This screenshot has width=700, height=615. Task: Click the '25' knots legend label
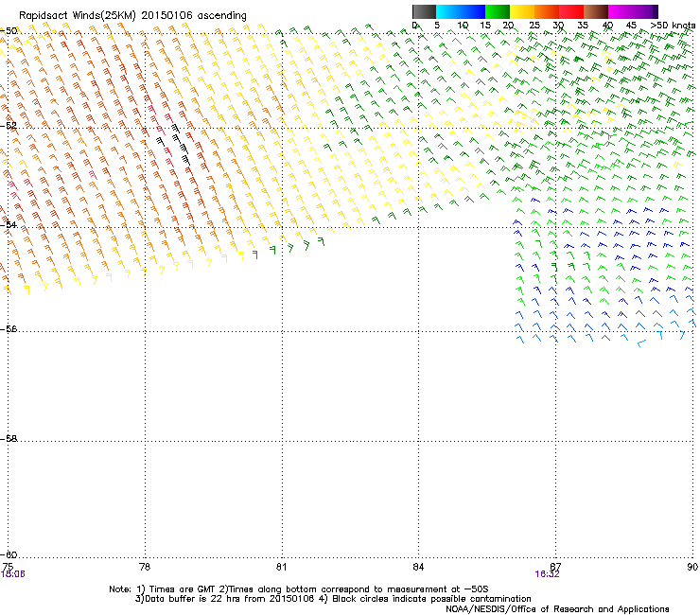[534, 26]
